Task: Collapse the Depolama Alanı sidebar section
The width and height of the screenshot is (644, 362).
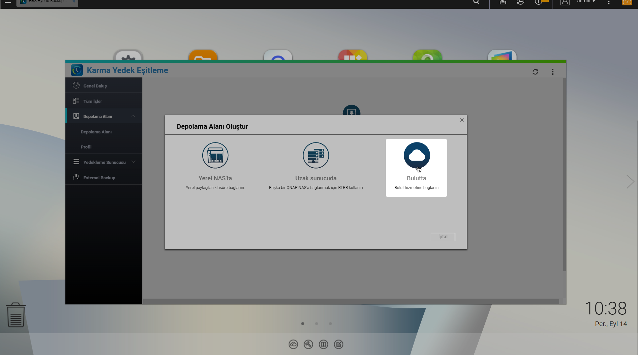Action: tap(133, 116)
